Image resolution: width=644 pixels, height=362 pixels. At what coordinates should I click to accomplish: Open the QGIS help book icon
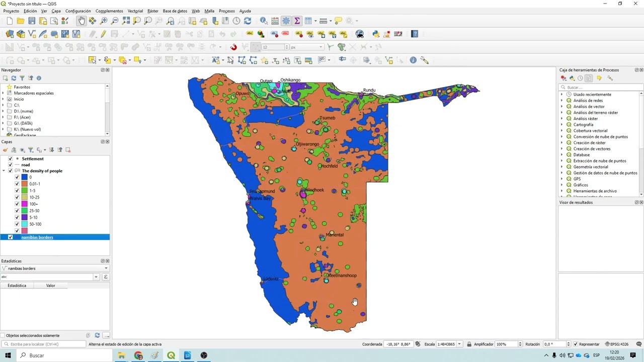[415, 34]
